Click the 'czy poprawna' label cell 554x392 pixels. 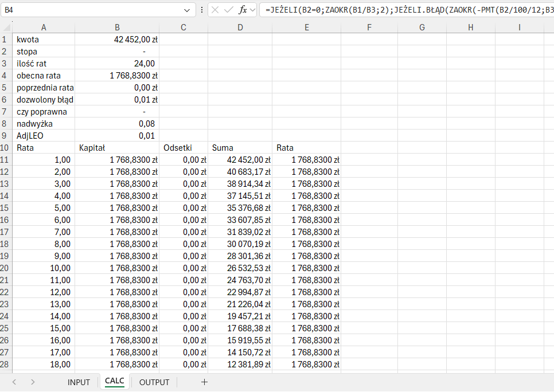click(x=44, y=111)
